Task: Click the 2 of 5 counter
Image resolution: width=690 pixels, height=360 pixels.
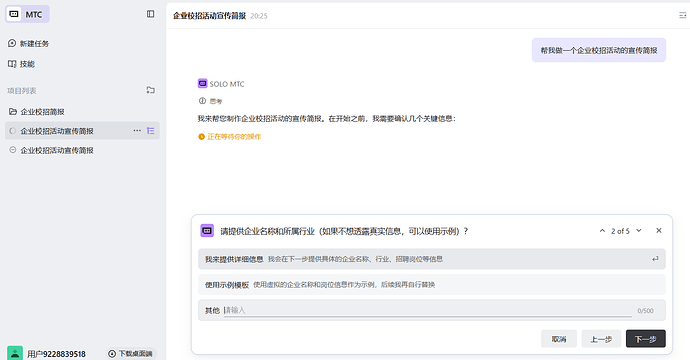Action: pyautogui.click(x=620, y=231)
